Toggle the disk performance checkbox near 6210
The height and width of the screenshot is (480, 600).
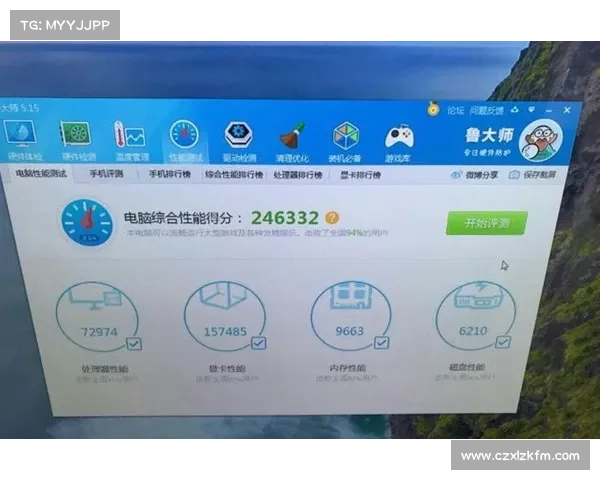click(x=502, y=342)
